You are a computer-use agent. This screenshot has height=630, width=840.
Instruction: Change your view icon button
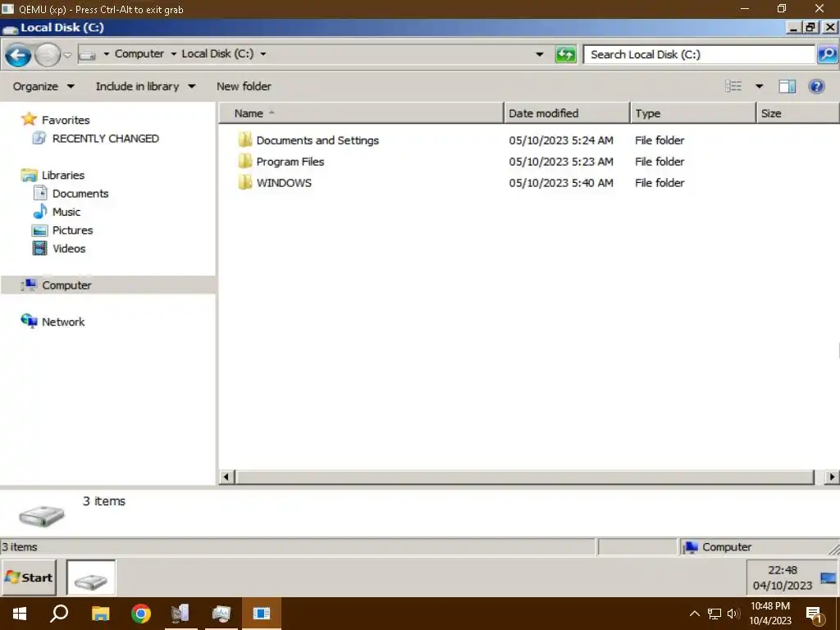(x=733, y=86)
